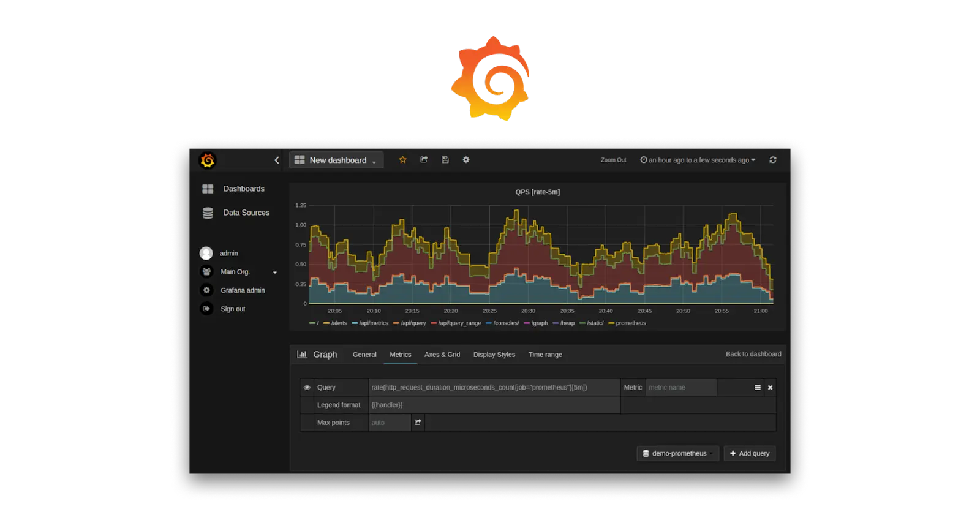Switch to the Metrics tab
The image size is (980, 512).
401,355
